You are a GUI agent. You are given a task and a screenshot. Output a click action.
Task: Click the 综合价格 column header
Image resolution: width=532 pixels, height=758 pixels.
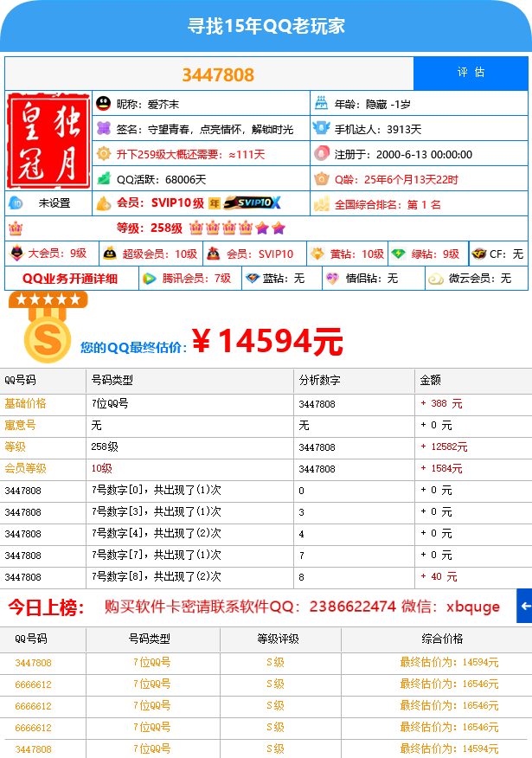tap(442, 639)
